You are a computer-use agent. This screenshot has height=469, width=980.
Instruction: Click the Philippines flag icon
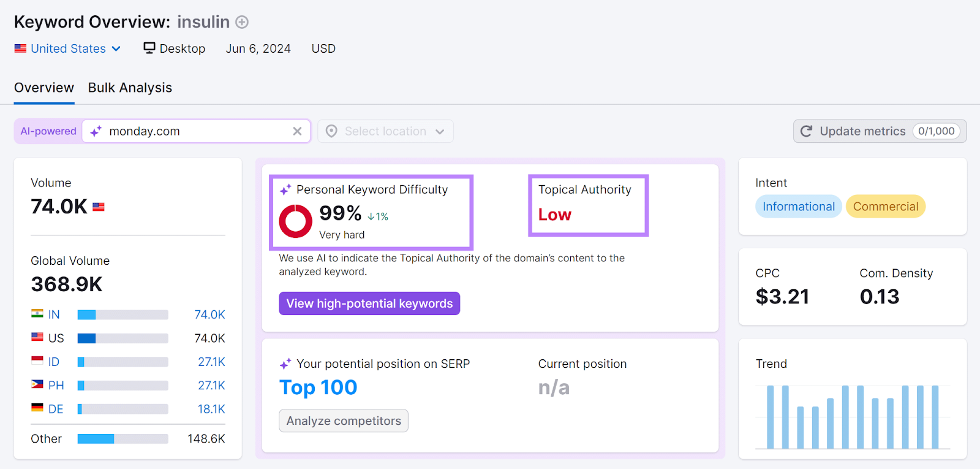coord(37,384)
